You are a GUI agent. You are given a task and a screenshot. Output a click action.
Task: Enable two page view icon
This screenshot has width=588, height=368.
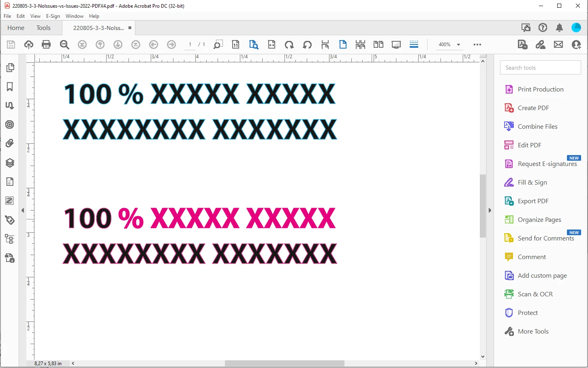point(378,45)
